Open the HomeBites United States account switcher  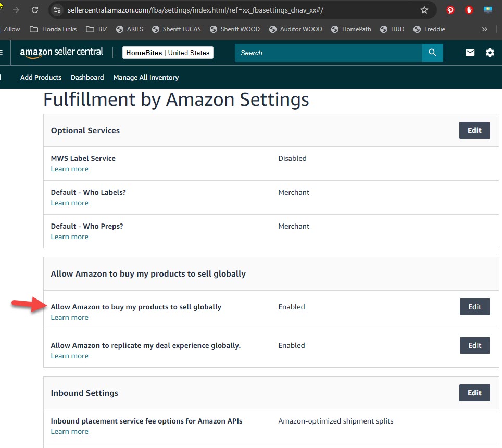(168, 53)
